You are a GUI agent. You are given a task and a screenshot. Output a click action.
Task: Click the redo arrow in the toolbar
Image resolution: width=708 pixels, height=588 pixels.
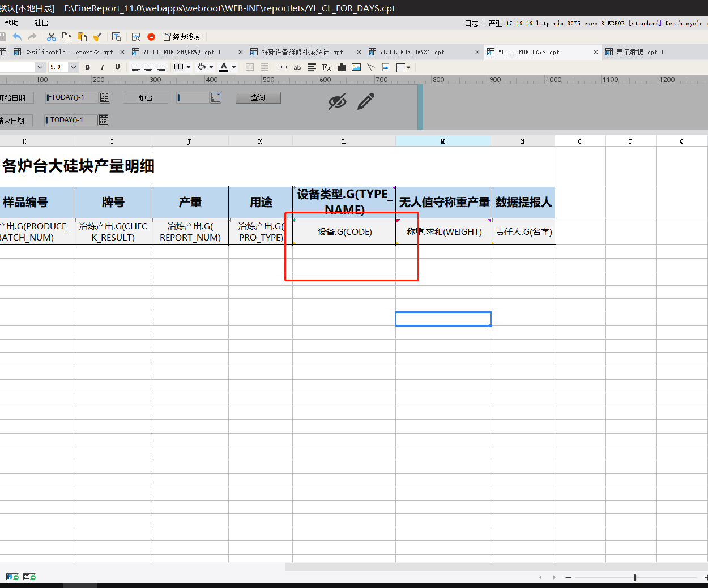tap(32, 37)
